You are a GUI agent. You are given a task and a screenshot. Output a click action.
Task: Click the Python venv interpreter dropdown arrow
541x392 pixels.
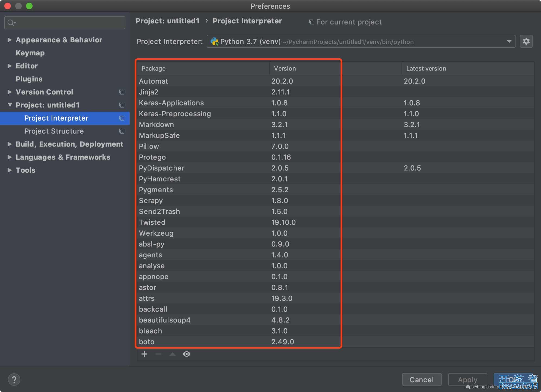509,42
